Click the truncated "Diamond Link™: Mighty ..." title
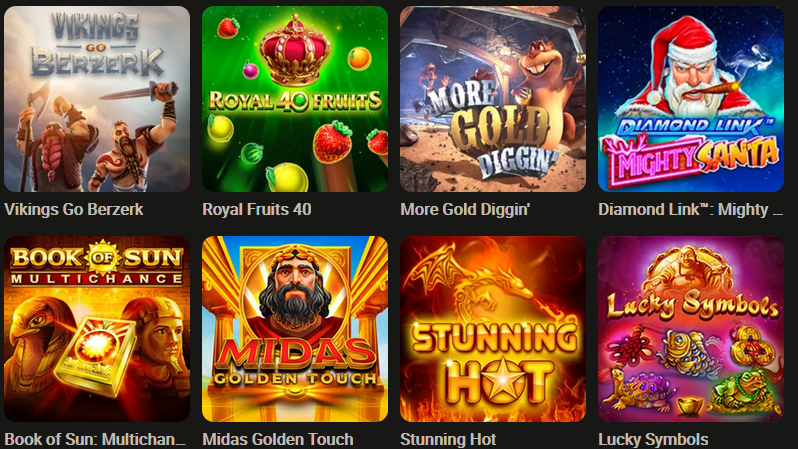The width and height of the screenshot is (798, 449). [691, 209]
